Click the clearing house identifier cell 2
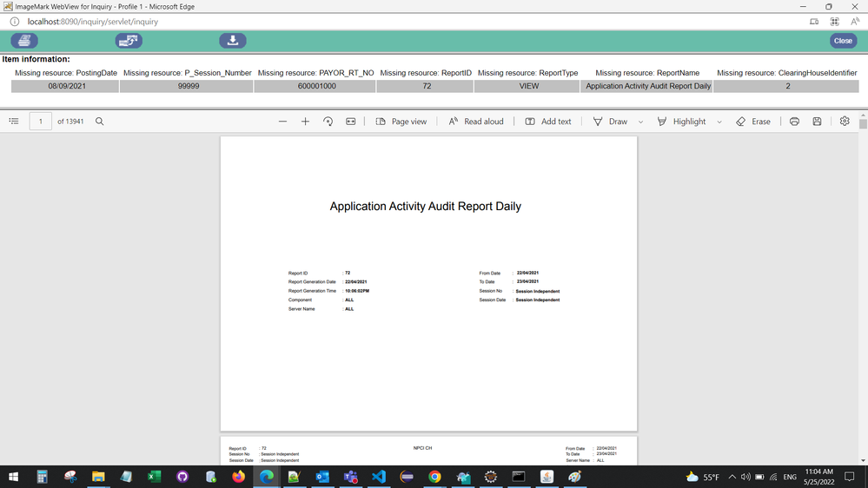Image resolution: width=868 pixels, height=488 pixels. tap(786, 86)
